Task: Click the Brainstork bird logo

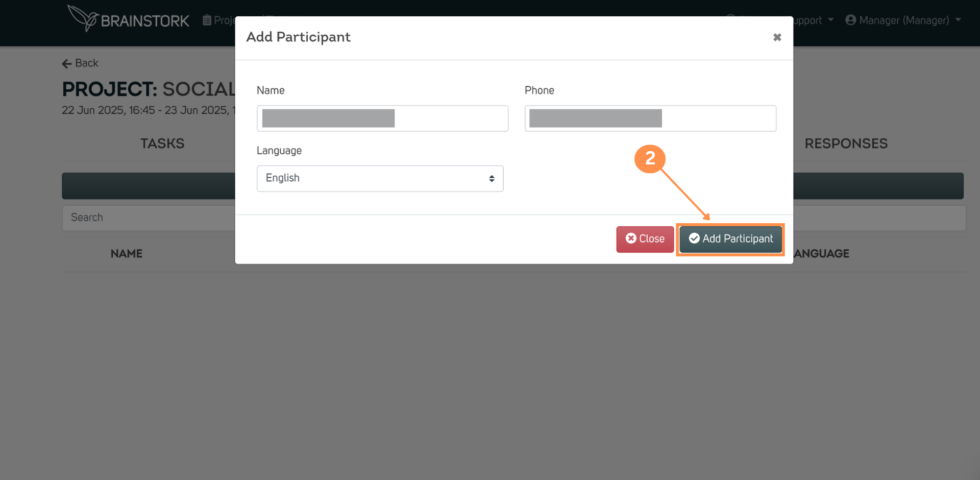Action: [83, 18]
